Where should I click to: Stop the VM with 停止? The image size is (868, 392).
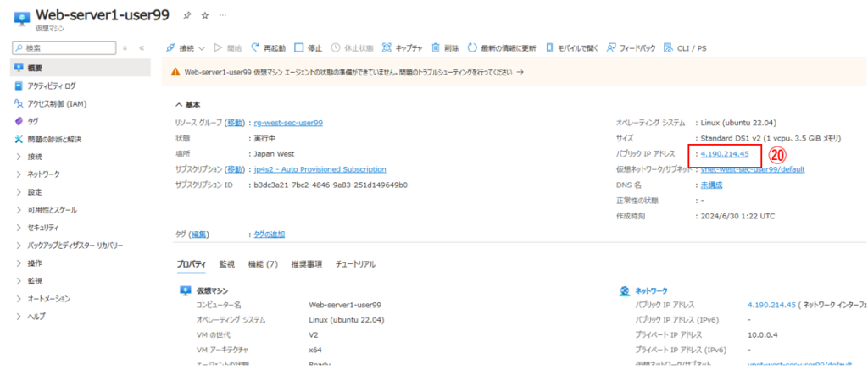[308, 48]
